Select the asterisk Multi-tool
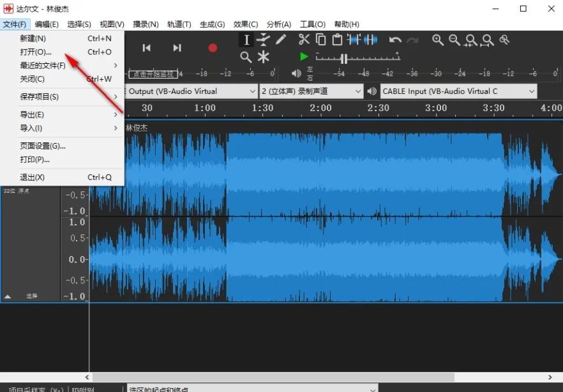Viewport: 563px width, 392px height. 263,57
